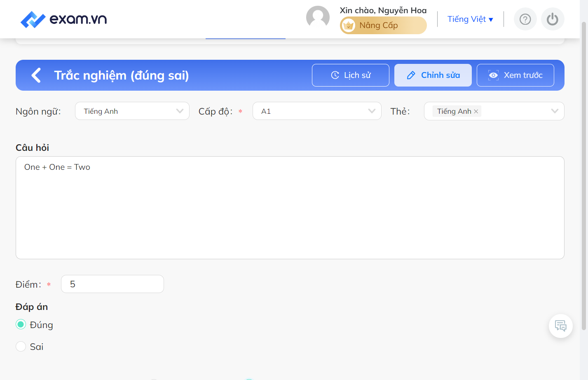Open the user avatar profile
588x380 pixels.
coord(318,18)
